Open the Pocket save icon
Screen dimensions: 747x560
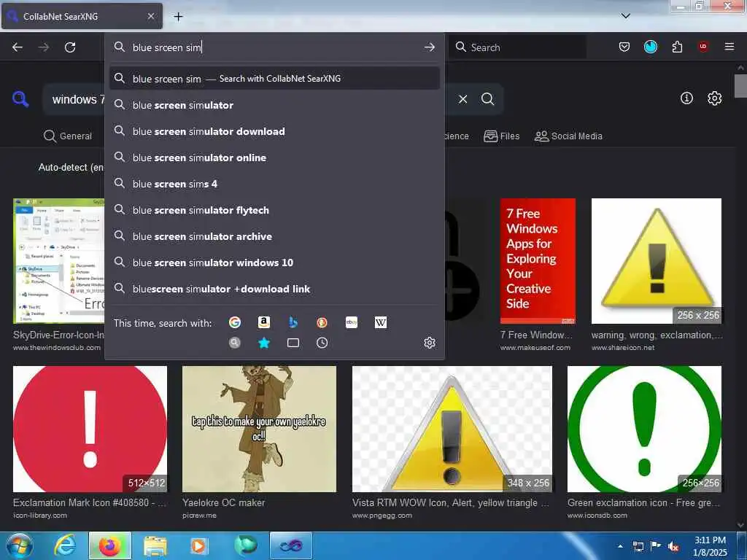tap(624, 47)
